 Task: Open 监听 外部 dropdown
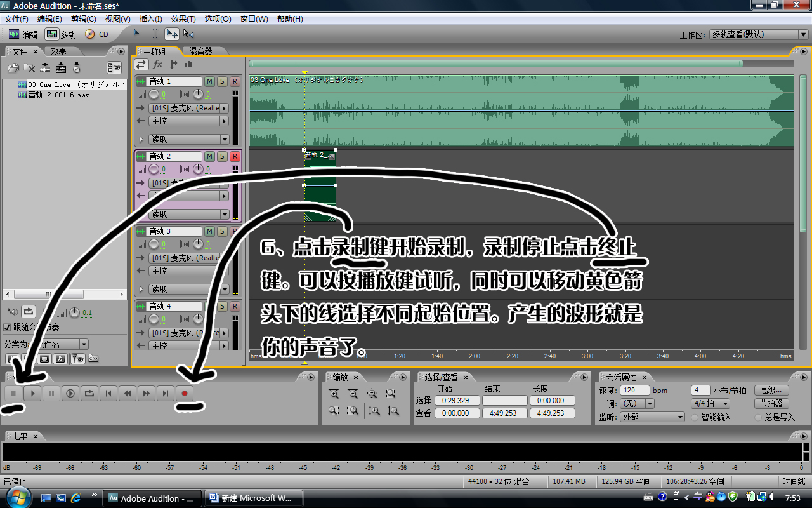pyautogui.click(x=652, y=417)
